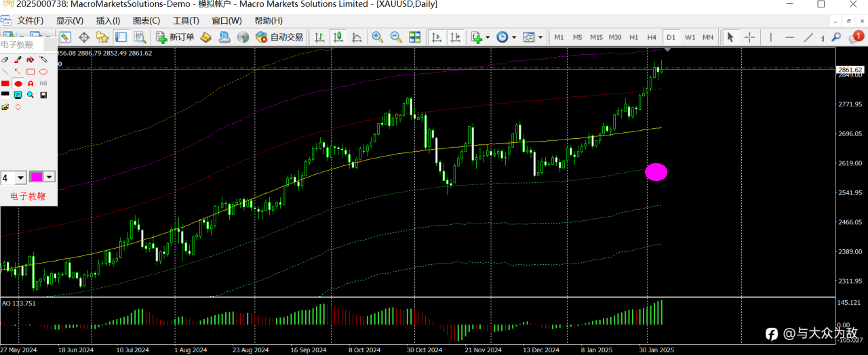Open Strategy Tester magnifier icon

click(140, 37)
